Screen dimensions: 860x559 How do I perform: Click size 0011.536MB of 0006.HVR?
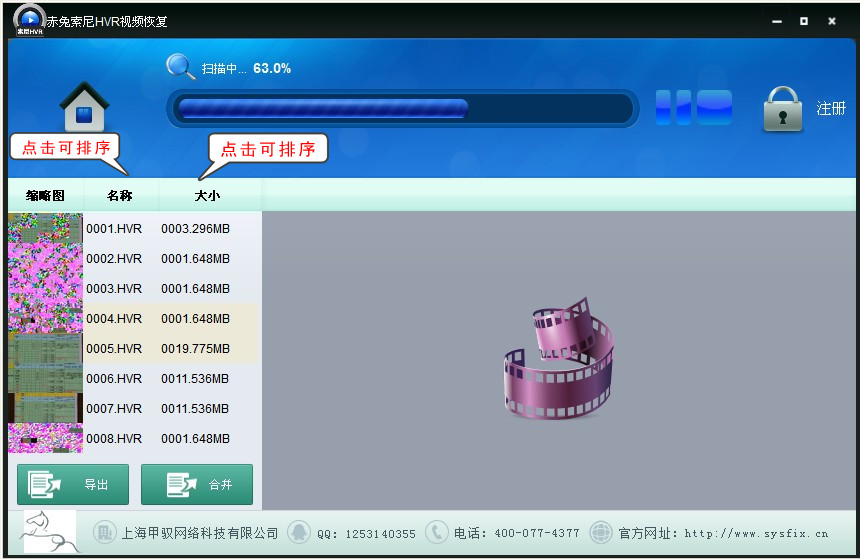[195, 379]
